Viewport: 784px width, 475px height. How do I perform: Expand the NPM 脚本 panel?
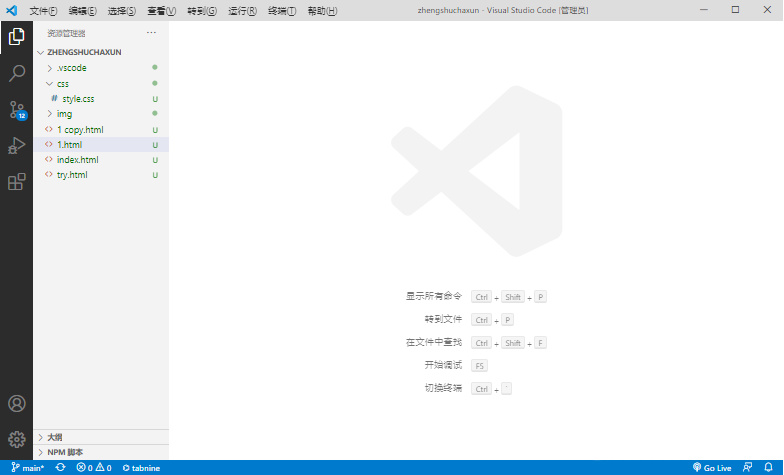click(65, 452)
